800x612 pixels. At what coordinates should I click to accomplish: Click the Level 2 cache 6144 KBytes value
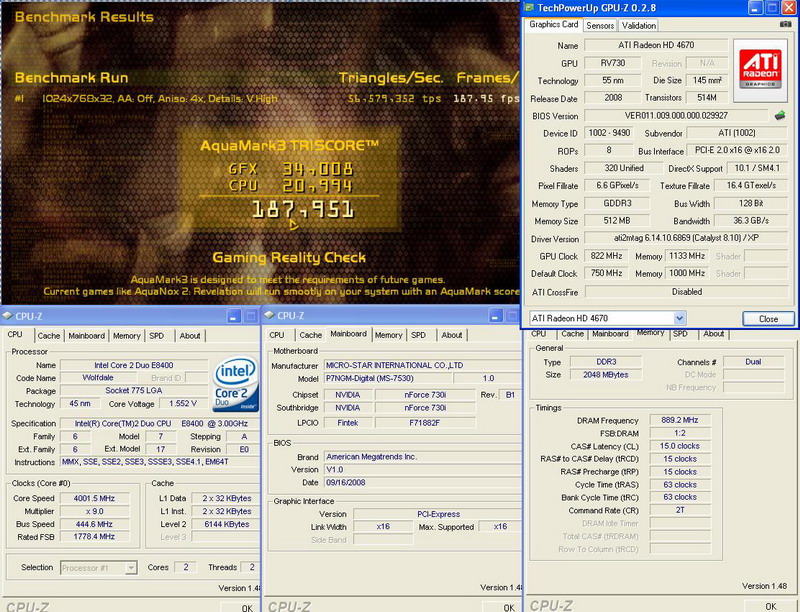[x=227, y=524]
